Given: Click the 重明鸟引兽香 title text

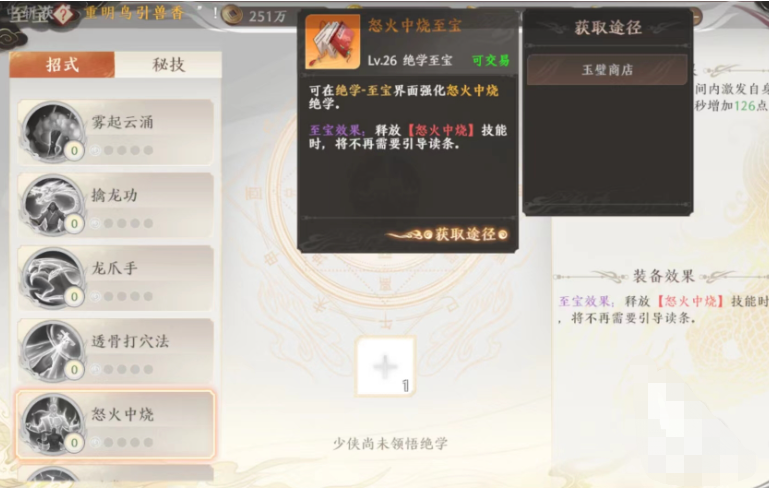Looking at the screenshot, I should pos(134,13).
